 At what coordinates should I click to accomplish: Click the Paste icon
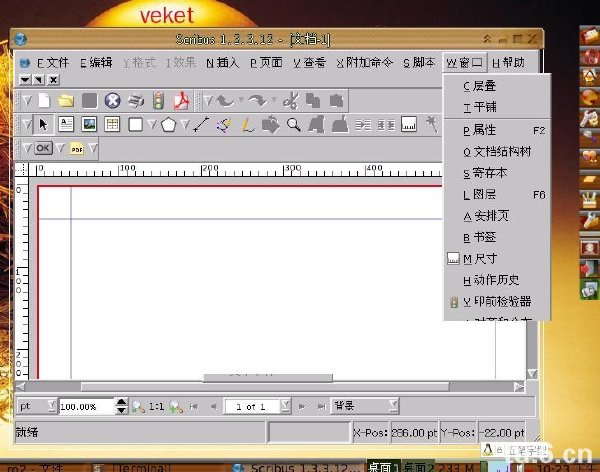[x=336, y=101]
